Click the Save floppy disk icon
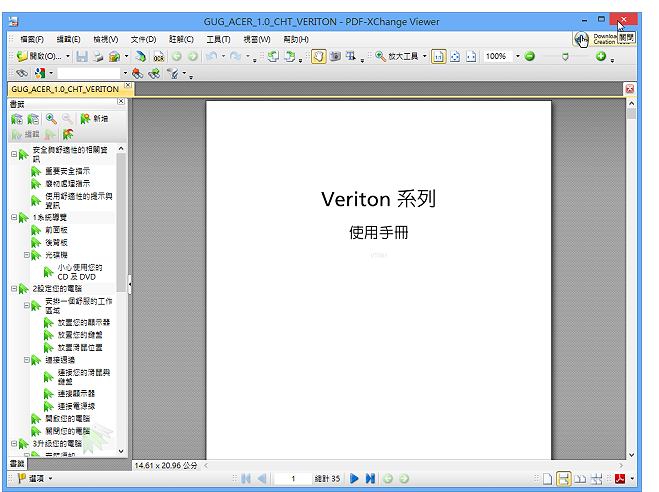Screen dimensions: 659x492 tap(82, 56)
